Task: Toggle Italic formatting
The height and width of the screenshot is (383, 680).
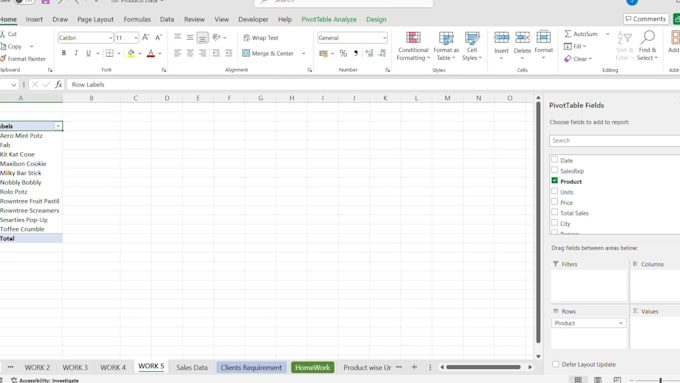Action: (x=76, y=53)
